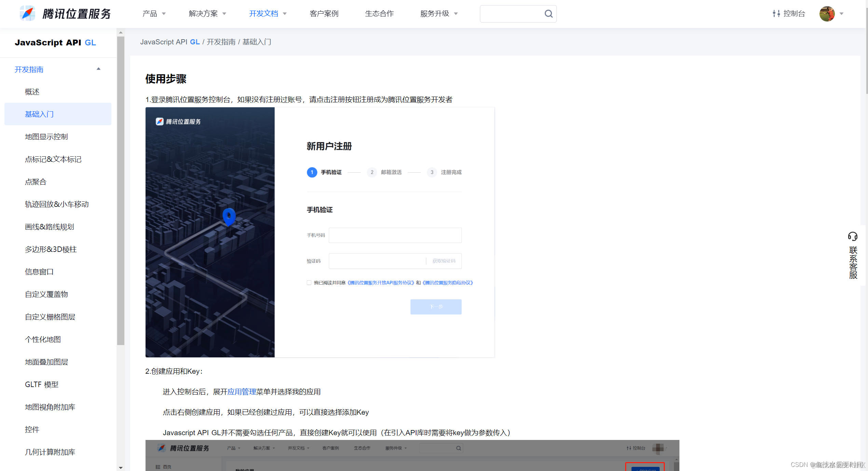Click the search magnifier icon
868x471 pixels.
[x=548, y=14]
